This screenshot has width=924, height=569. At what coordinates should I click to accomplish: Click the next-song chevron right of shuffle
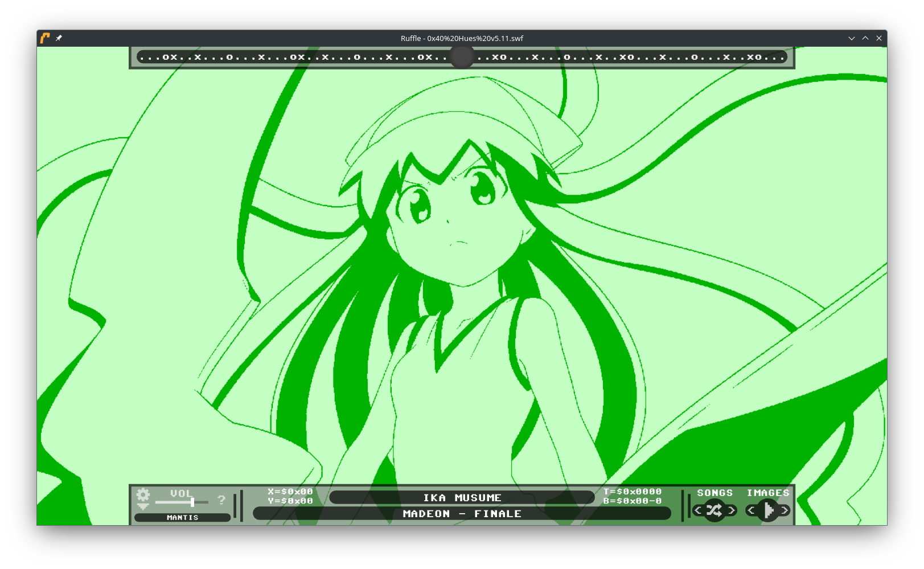tap(732, 510)
